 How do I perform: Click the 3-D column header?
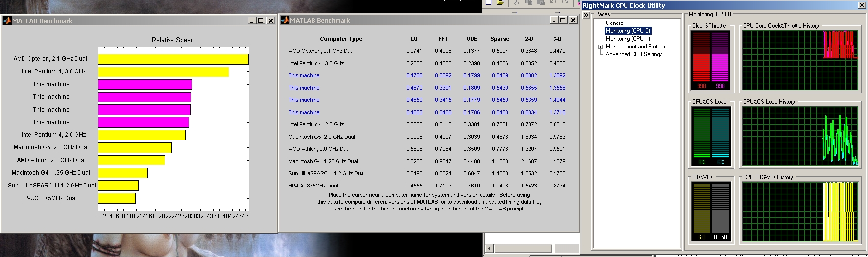coord(557,39)
